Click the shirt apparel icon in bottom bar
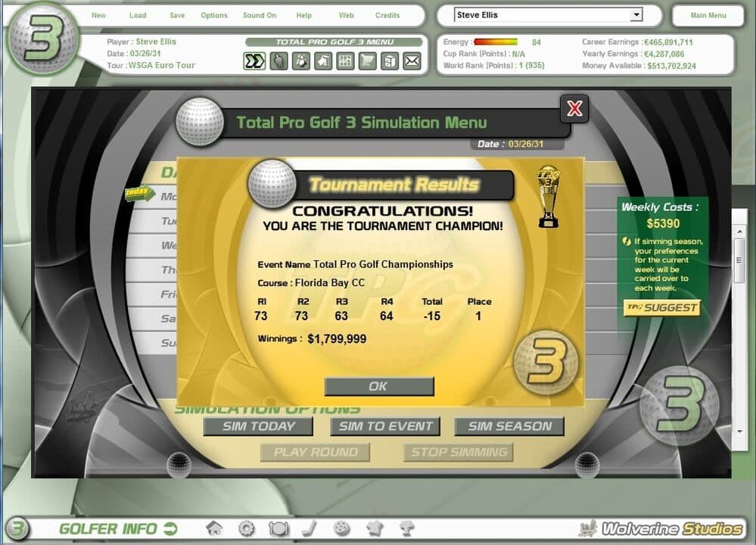 [375, 528]
